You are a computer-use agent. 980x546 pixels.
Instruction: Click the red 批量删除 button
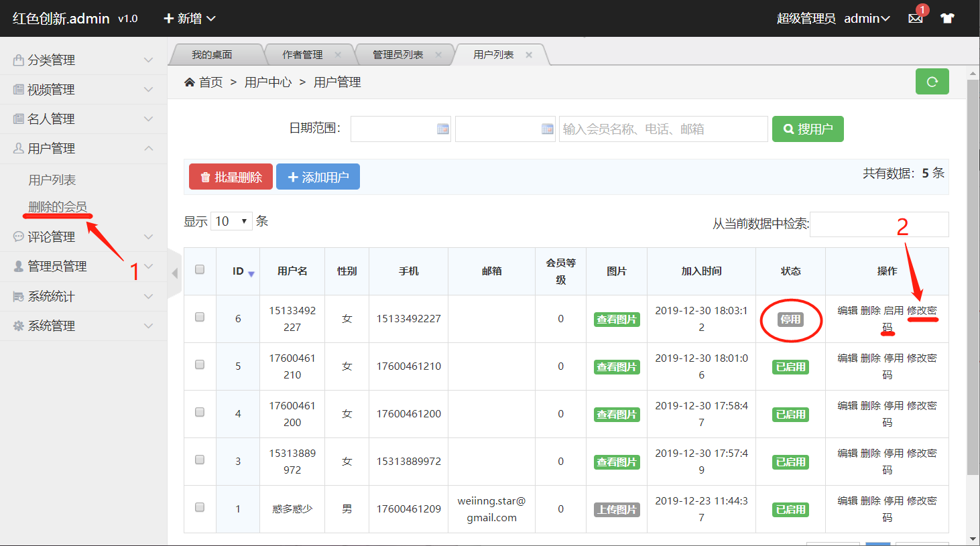(231, 177)
